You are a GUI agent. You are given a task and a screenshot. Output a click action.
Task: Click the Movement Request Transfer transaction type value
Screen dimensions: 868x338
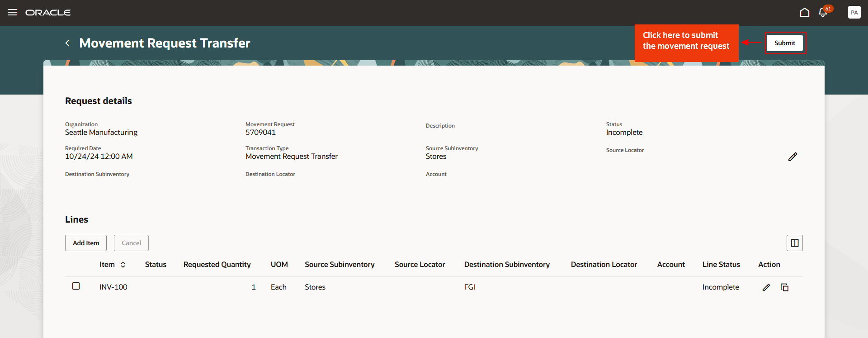[292, 156]
